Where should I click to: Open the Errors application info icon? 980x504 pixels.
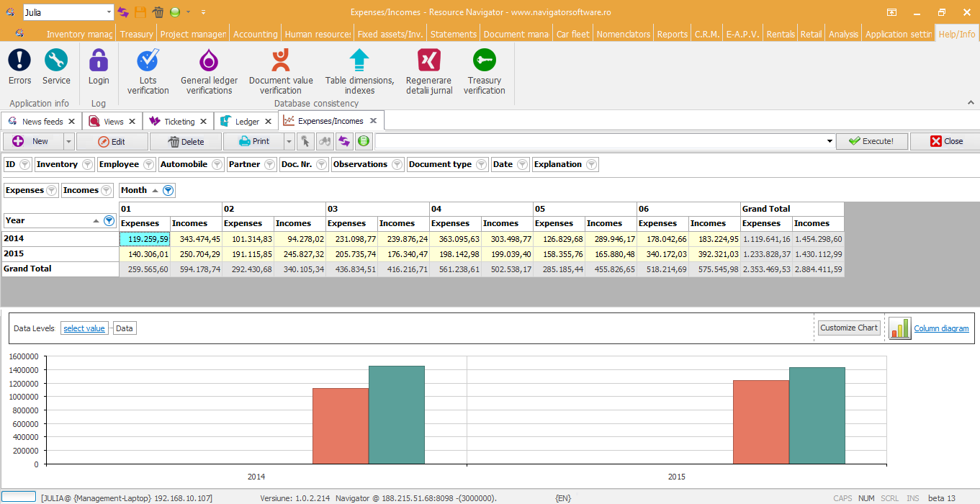click(19, 60)
